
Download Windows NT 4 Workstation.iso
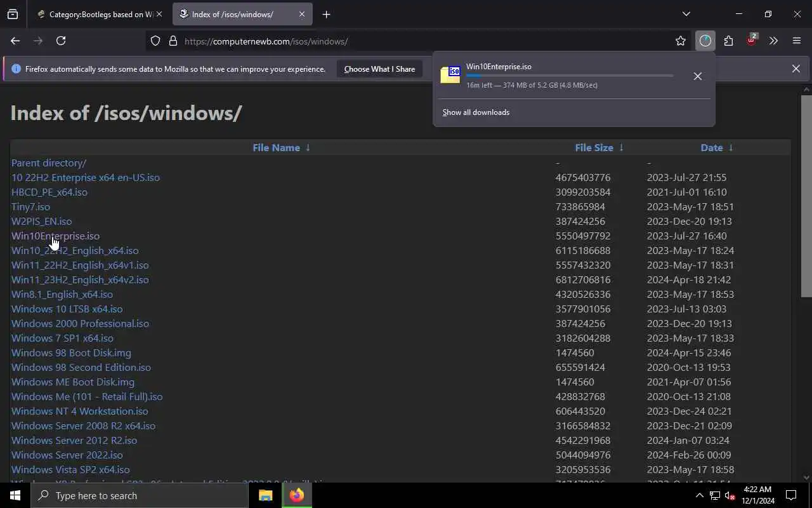pos(80,411)
